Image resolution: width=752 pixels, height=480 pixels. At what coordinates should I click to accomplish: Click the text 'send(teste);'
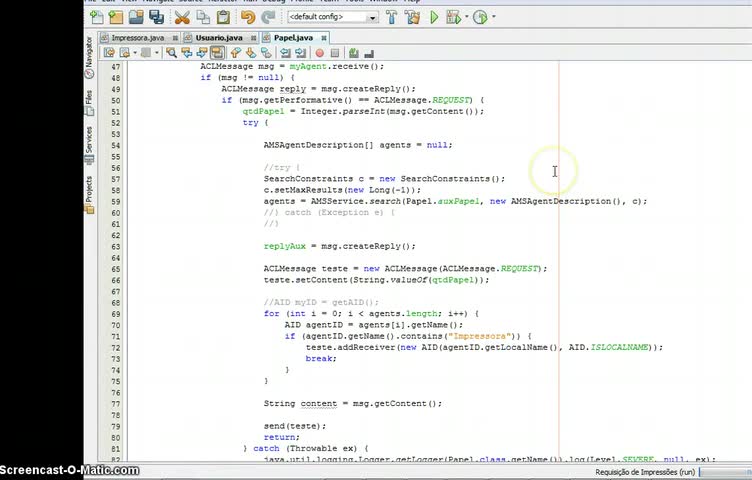(295, 426)
